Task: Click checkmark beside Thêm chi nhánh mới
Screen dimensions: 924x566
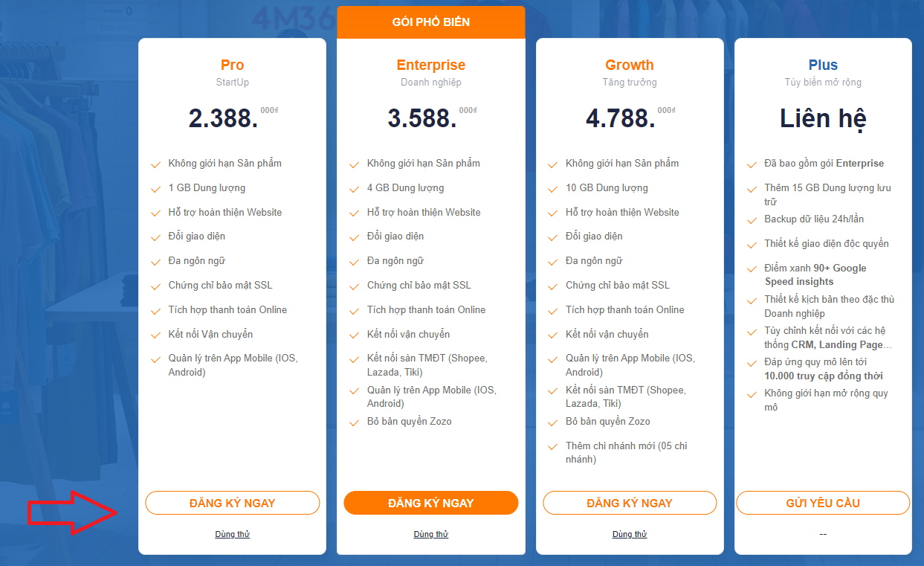Action: point(552,447)
